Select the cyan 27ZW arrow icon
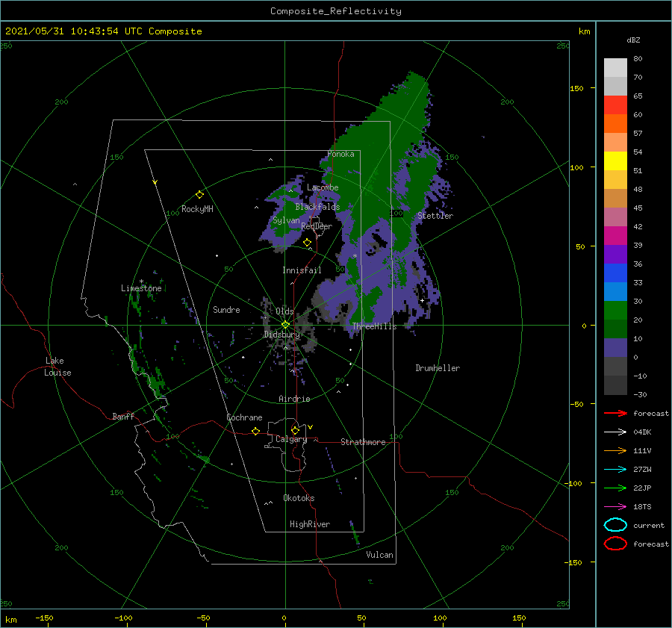The height and width of the screenshot is (628, 672). click(x=615, y=470)
